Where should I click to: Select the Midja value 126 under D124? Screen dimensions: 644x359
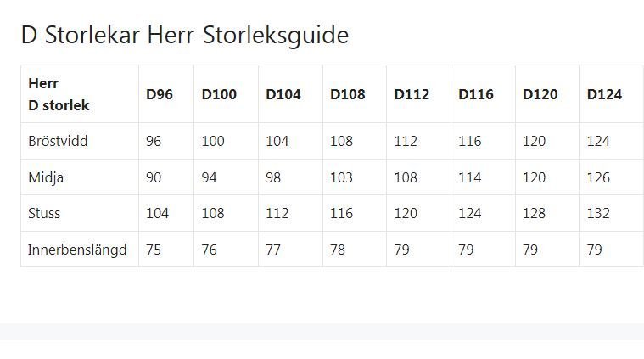(x=598, y=177)
